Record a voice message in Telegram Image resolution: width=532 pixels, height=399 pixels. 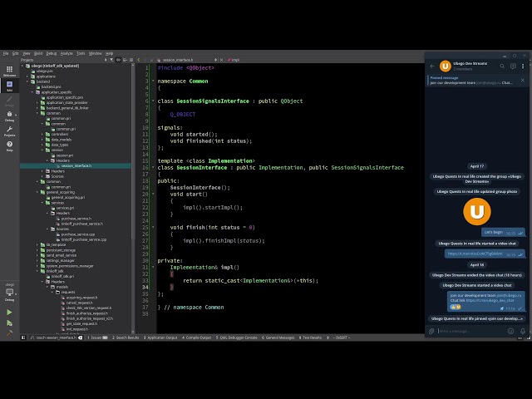[x=523, y=331]
